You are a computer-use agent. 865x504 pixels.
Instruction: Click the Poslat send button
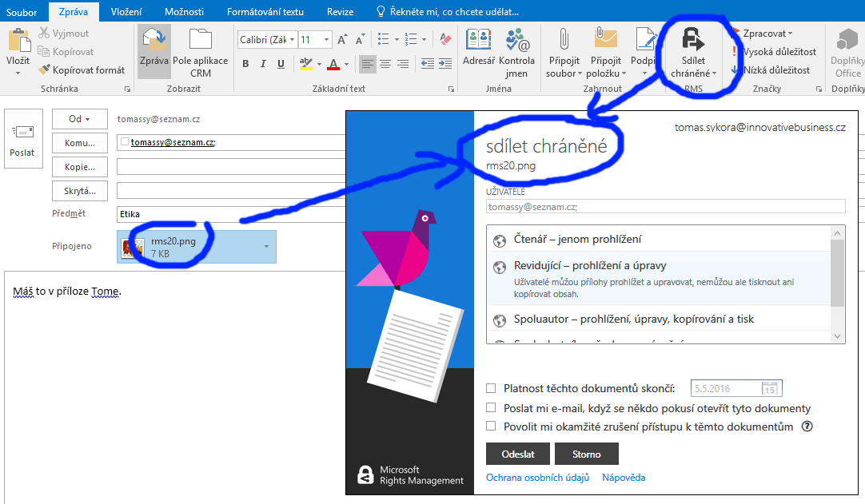(22, 139)
